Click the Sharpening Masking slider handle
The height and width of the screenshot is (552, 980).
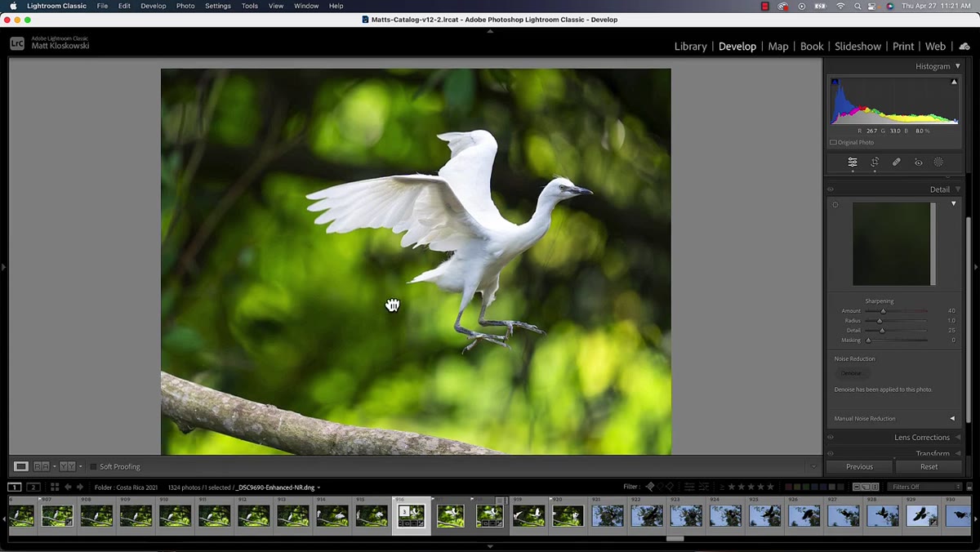click(x=868, y=341)
